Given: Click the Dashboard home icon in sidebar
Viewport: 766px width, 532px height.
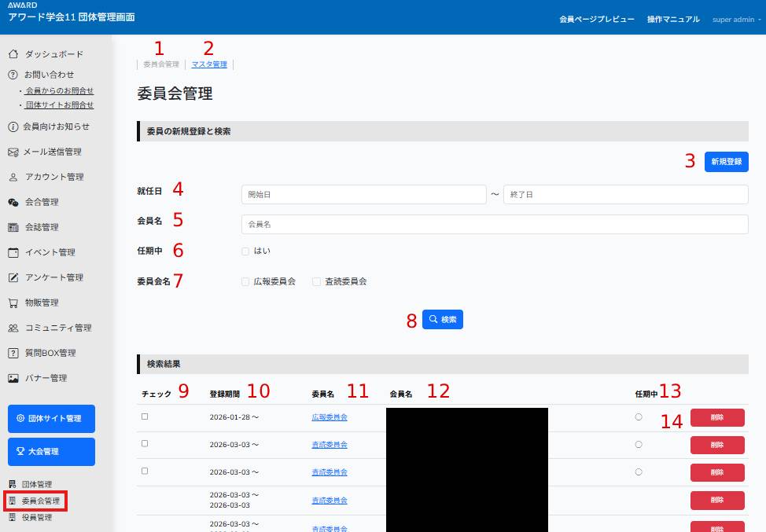Looking at the screenshot, I should pyautogui.click(x=13, y=54).
